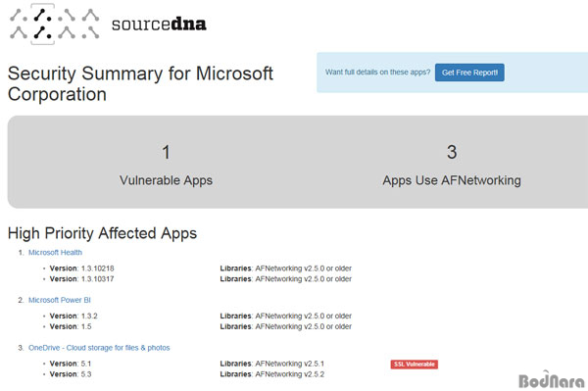Viewport: 588px width, 391px height.
Task: Click the Security Summary for Microsoft Corporation heading
Action: (x=140, y=83)
